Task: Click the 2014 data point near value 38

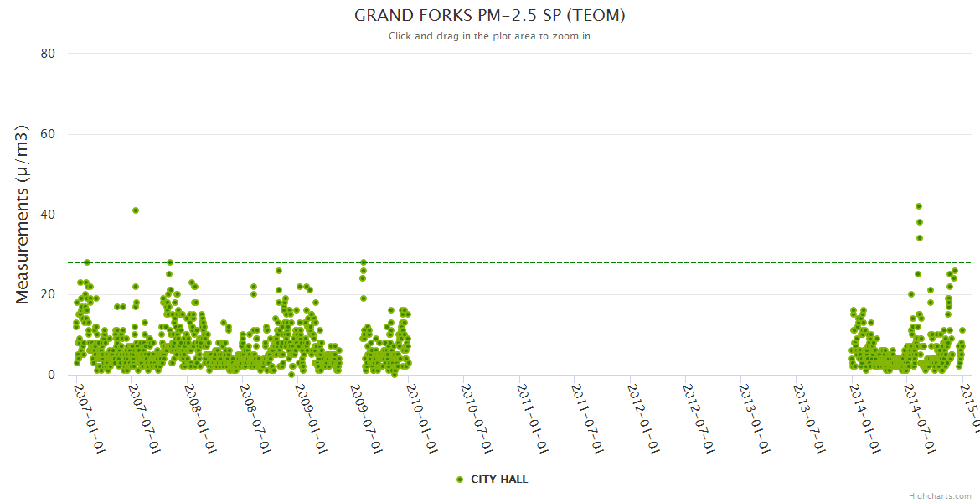Action: [x=920, y=222]
